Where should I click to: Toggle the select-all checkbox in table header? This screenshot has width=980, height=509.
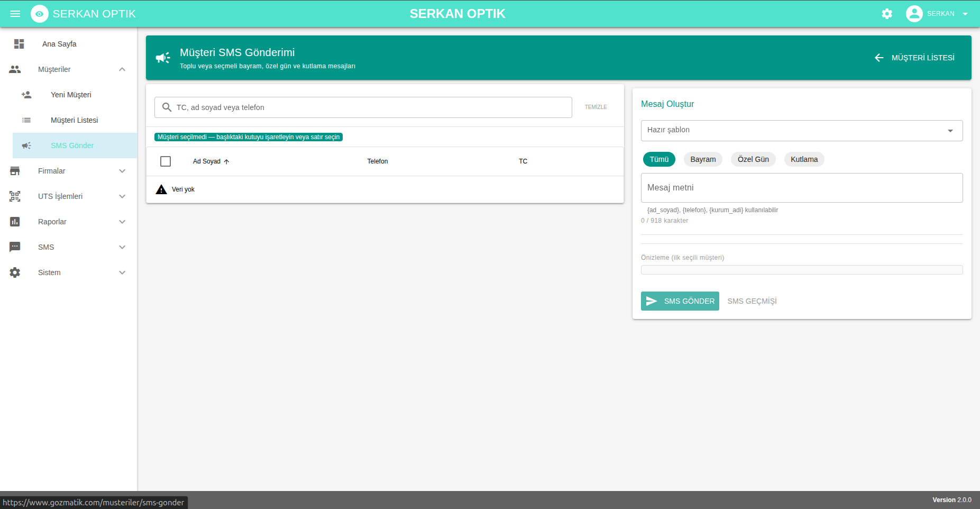click(166, 161)
